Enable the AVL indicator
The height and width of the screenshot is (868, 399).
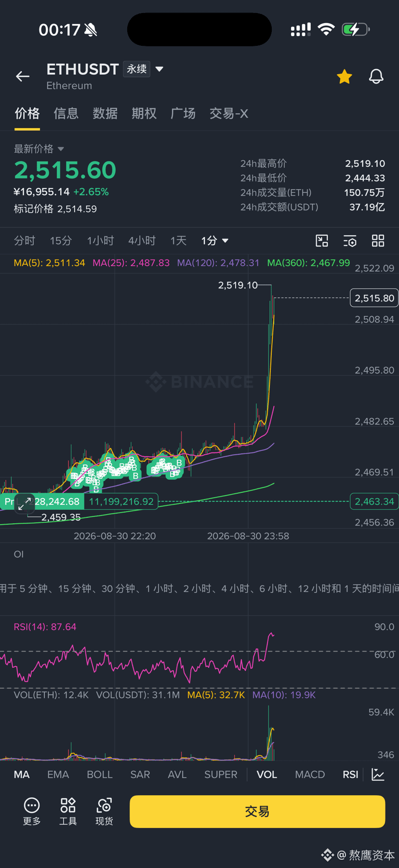tap(177, 774)
